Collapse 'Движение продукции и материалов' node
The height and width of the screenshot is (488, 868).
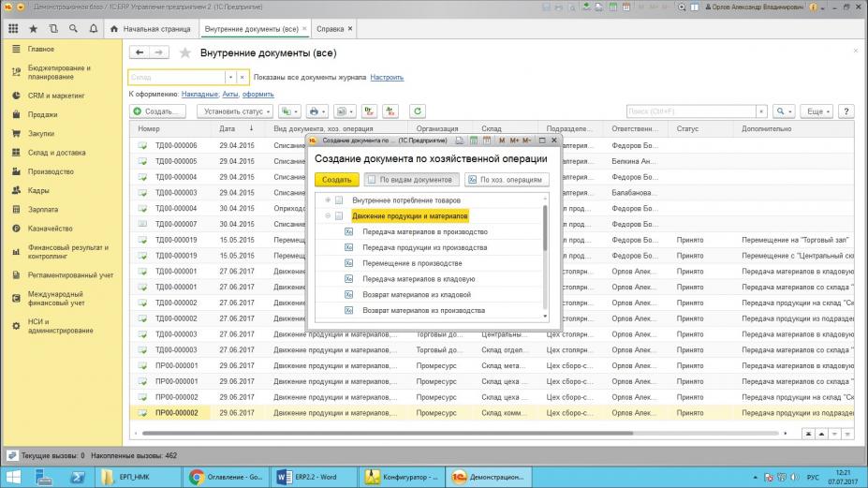click(x=328, y=215)
